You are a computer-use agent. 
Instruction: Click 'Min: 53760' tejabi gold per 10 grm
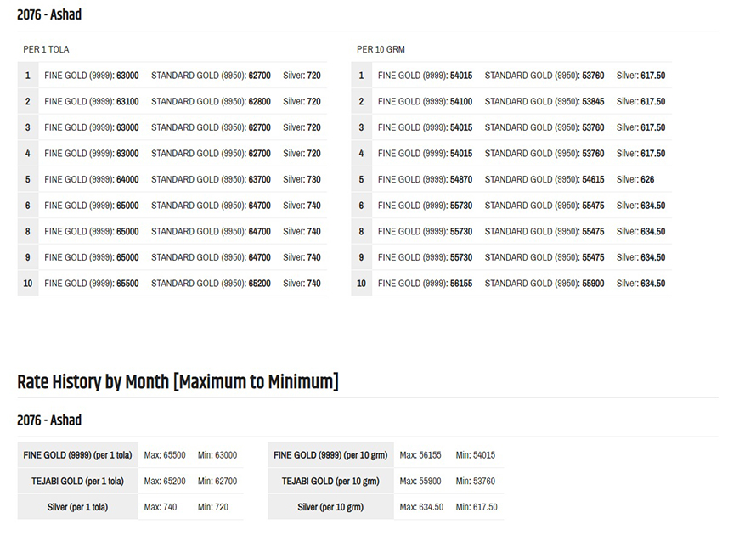476,481
